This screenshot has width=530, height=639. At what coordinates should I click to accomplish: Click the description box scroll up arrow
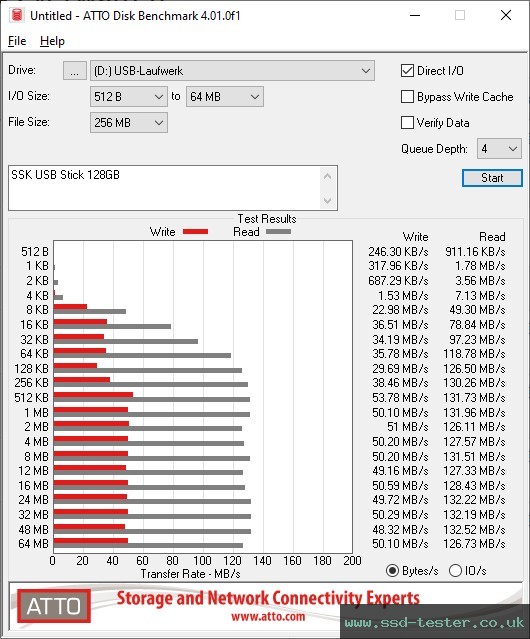click(328, 176)
